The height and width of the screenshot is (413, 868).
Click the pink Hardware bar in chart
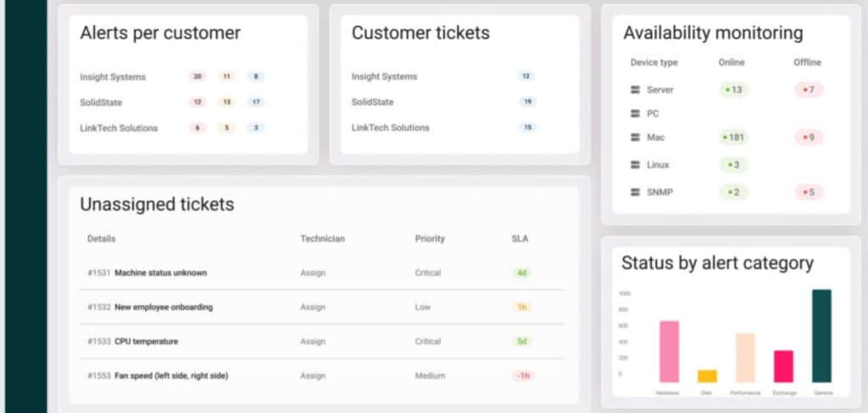point(670,352)
